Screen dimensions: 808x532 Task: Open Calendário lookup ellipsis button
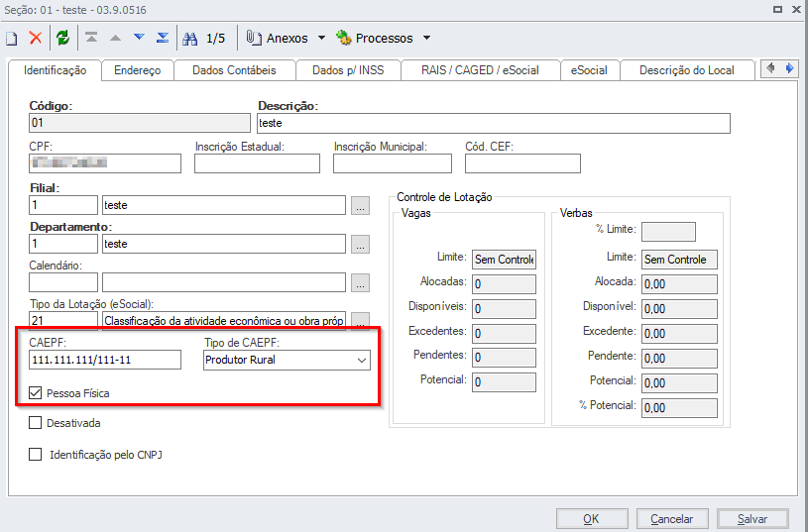click(360, 282)
